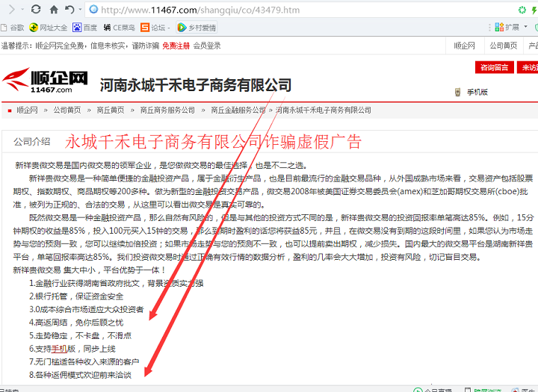Click the line '7.无门槛适各种收入来源的客户'

tap(84, 362)
